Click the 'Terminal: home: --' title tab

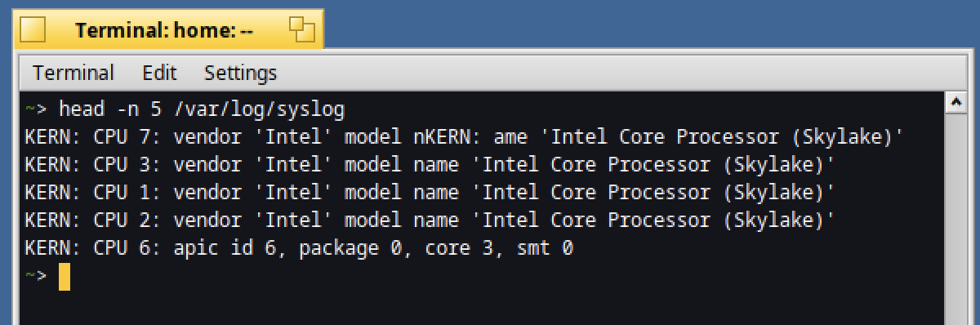[x=164, y=31]
